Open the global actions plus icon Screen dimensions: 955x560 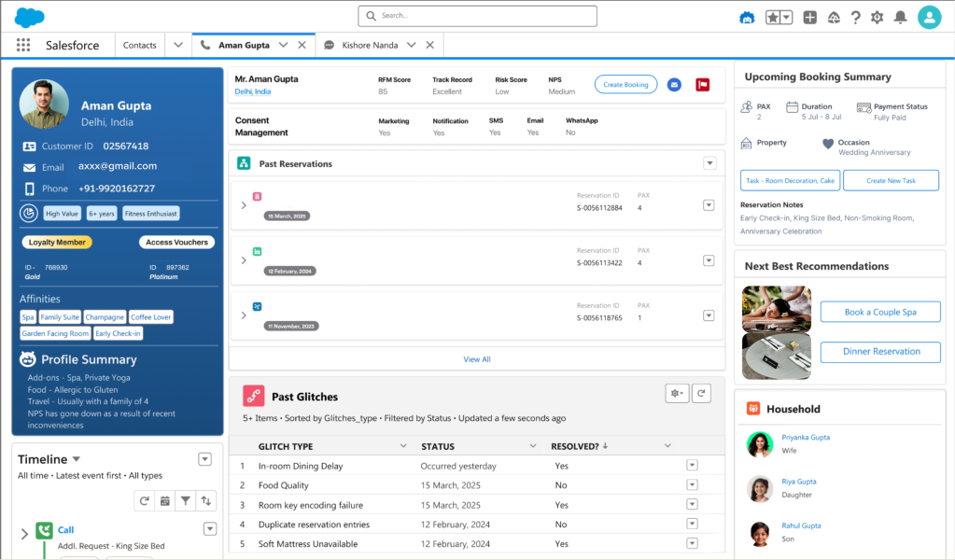pos(809,17)
